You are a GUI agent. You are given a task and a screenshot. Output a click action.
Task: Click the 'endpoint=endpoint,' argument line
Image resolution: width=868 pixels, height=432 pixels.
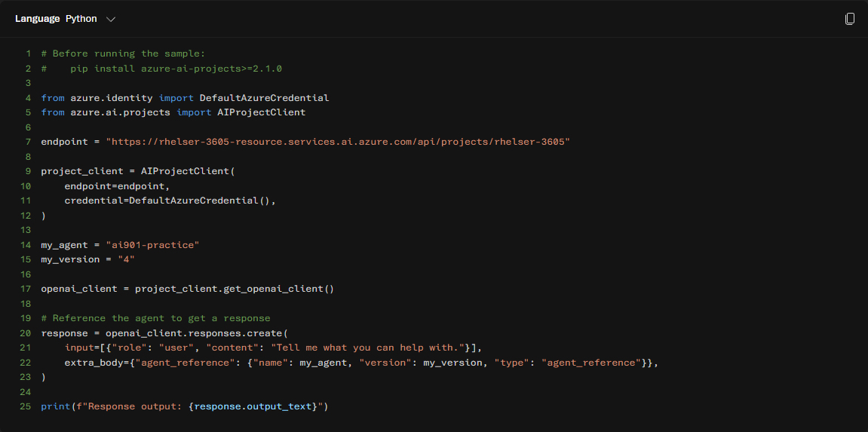click(117, 186)
